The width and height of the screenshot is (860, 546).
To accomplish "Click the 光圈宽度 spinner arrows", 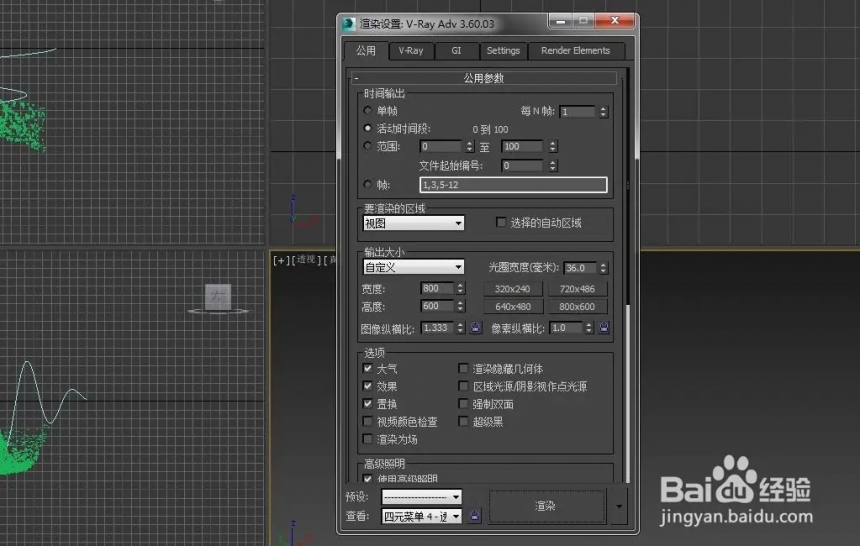I will (x=603, y=268).
